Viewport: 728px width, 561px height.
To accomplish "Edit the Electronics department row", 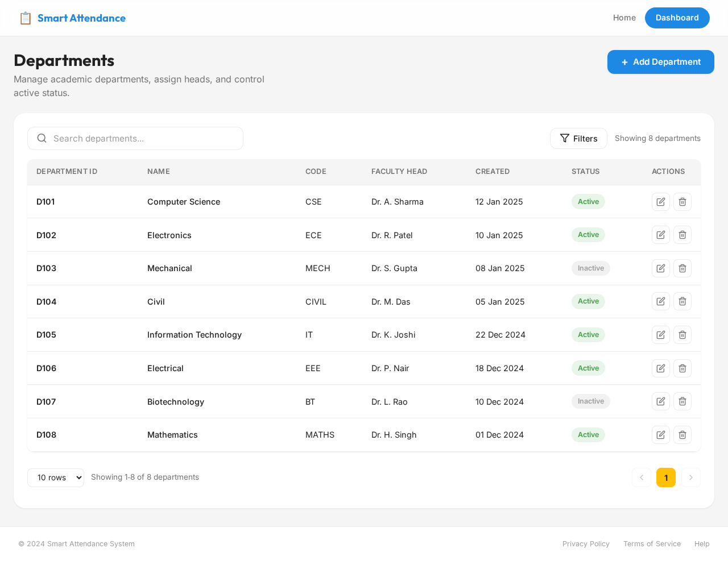I will [661, 235].
